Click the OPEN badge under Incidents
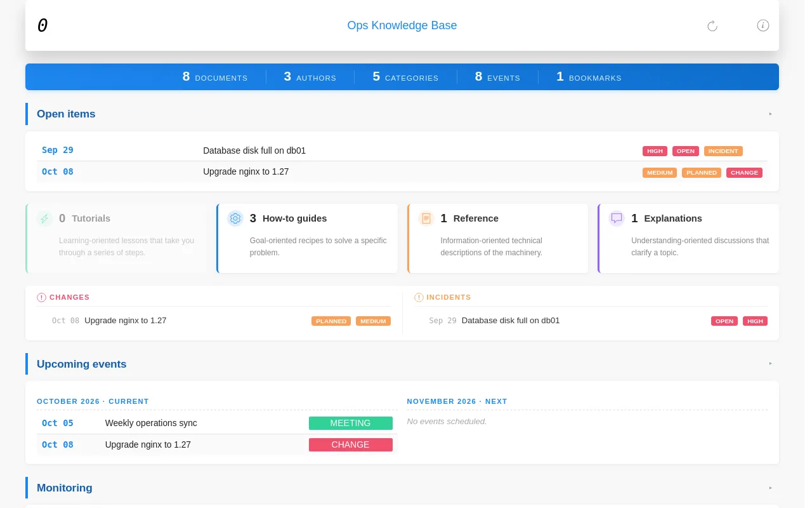This screenshot has height=508, width=812. 724,321
